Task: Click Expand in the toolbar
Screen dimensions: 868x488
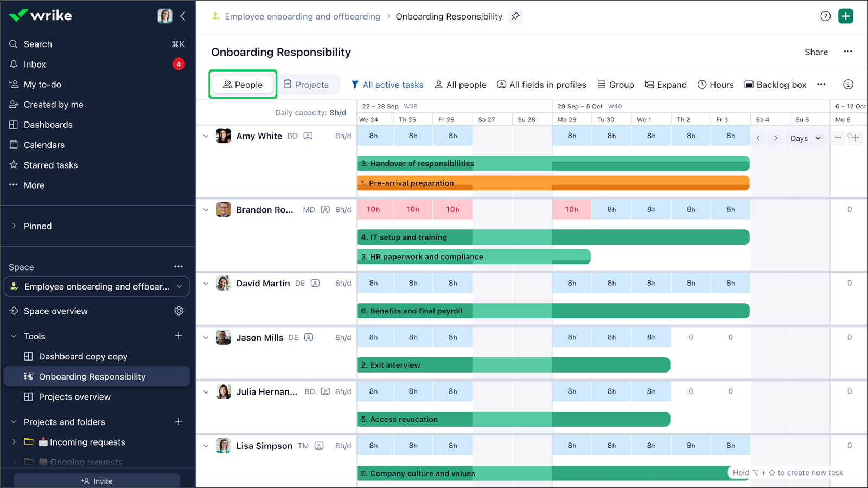Action: [666, 85]
